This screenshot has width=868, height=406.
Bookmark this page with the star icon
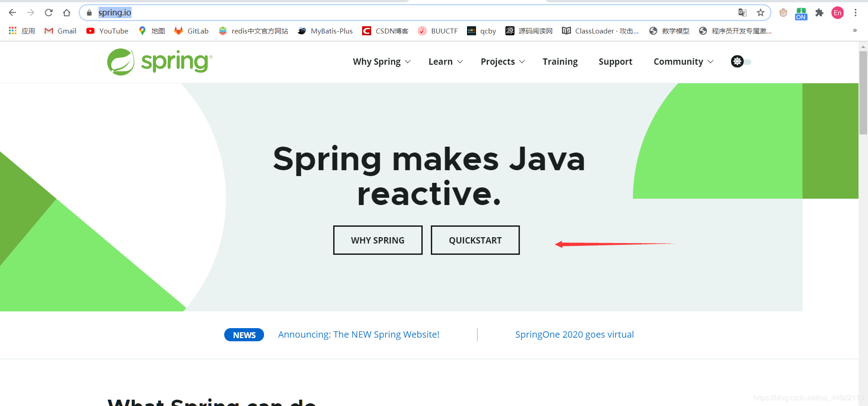tap(760, 13)
